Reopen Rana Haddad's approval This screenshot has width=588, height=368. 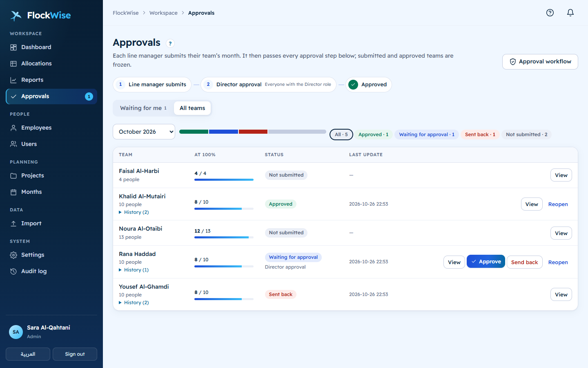coord(558,263)
